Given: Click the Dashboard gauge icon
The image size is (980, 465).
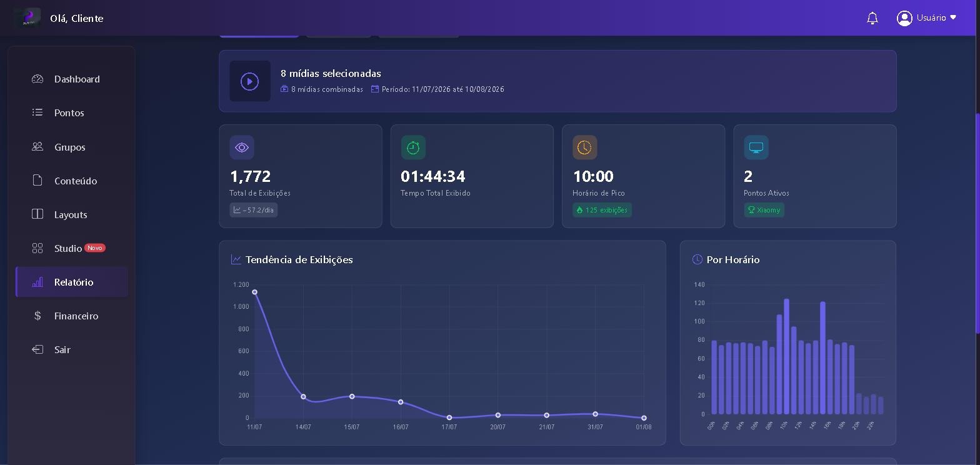Looking at the screenshot, I should click(x=37, y=79).
